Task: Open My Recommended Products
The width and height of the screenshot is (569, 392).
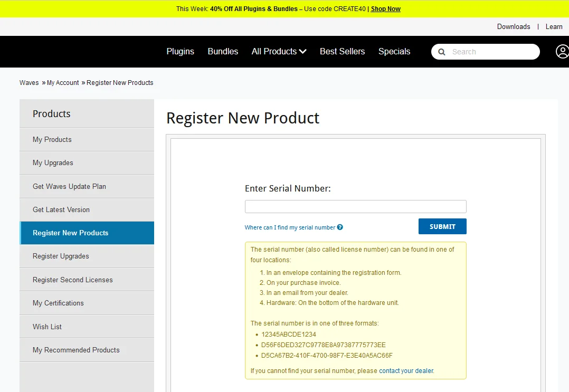Action: [87, 350]
